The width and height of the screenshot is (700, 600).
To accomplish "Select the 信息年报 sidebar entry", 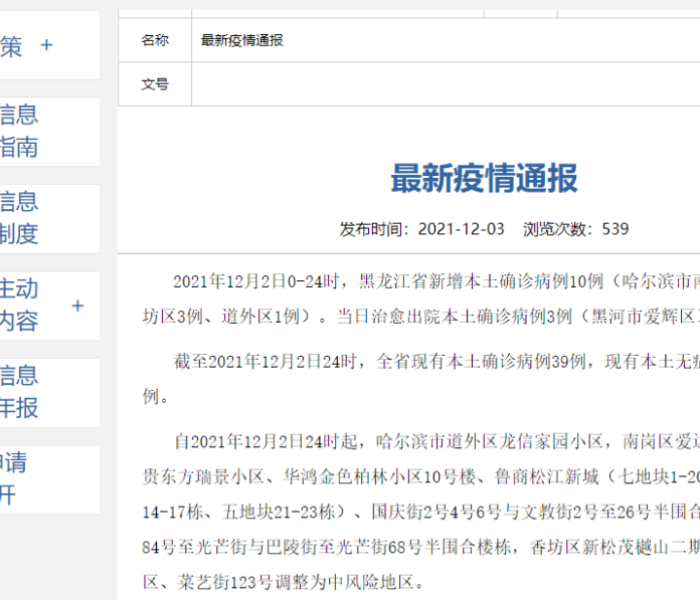I will click(x=20, y=391).
